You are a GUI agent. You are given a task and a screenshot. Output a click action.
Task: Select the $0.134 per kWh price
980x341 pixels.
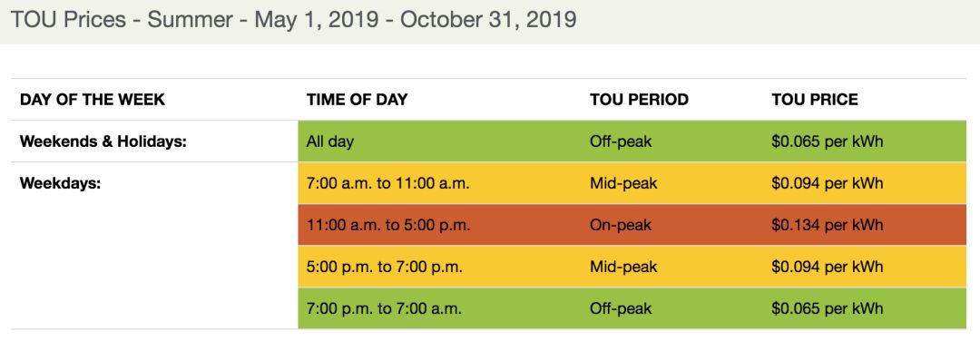[x=828, y=225]
